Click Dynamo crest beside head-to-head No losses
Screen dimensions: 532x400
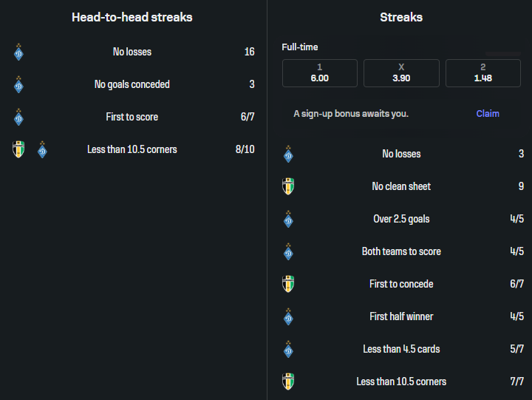[x=18, y=52]
